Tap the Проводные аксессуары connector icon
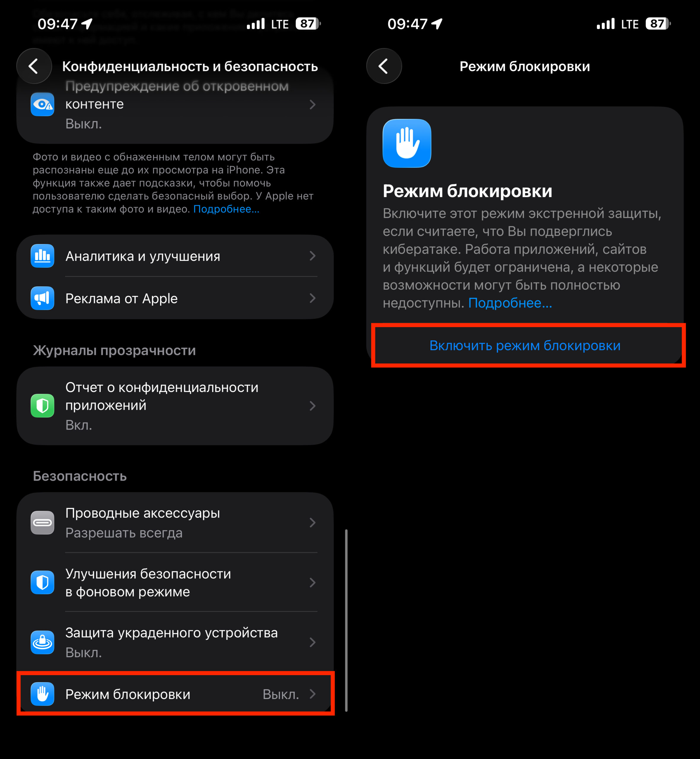Image resolution: width=700 pixels, height=759 pixels. pos(42,522)
